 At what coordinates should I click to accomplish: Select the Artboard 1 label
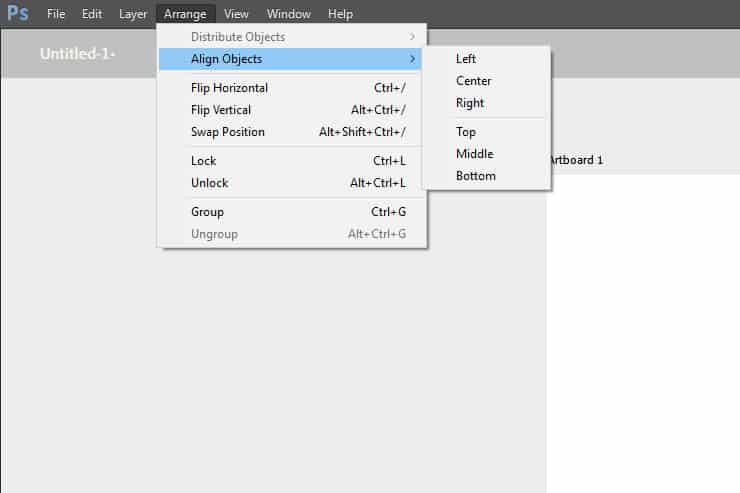point(577,160)
